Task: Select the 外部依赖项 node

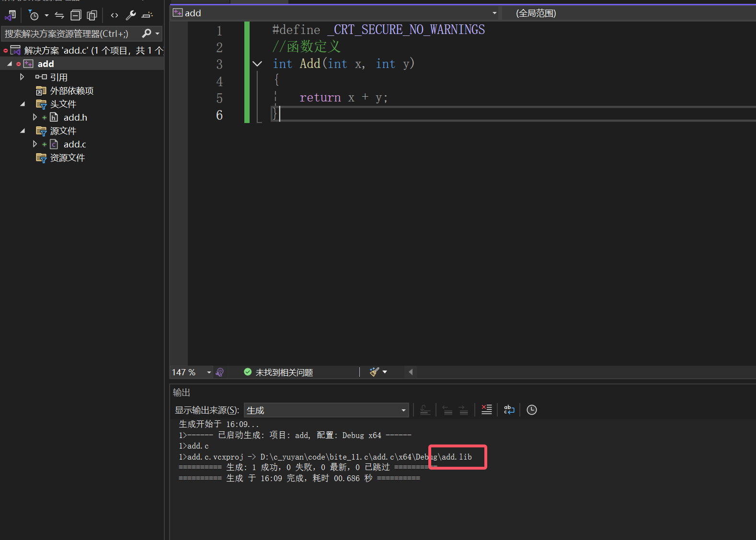Action: point(71,90)
